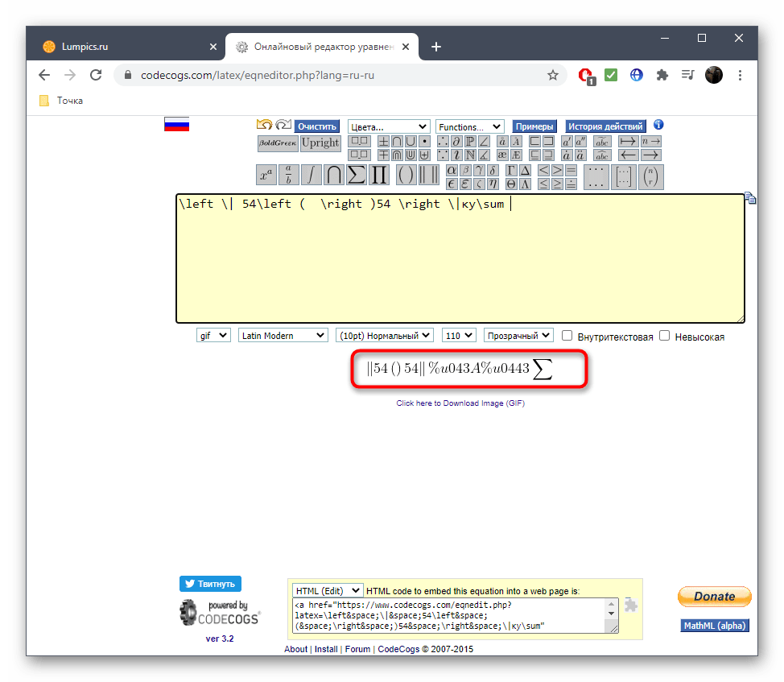Click the Russian flag language icon

(176, 124)
